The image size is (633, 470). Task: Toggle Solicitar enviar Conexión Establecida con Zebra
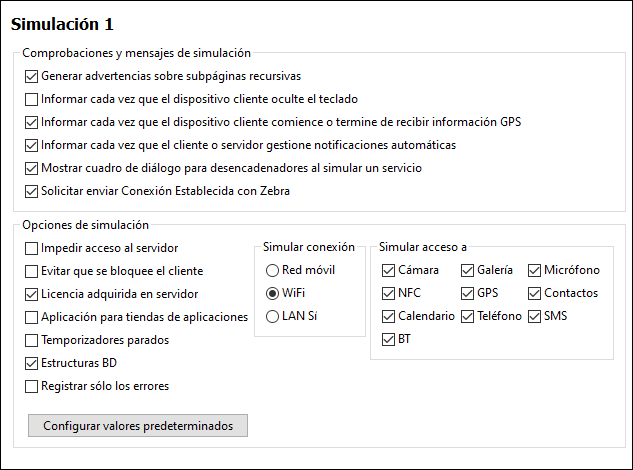[32, 191]
